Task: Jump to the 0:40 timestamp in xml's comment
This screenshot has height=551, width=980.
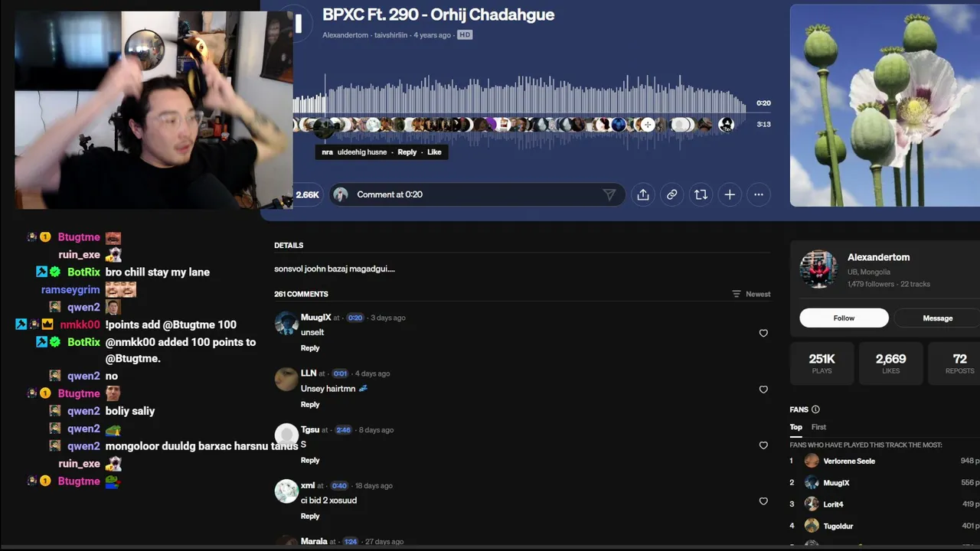Action: coord(339,486)
